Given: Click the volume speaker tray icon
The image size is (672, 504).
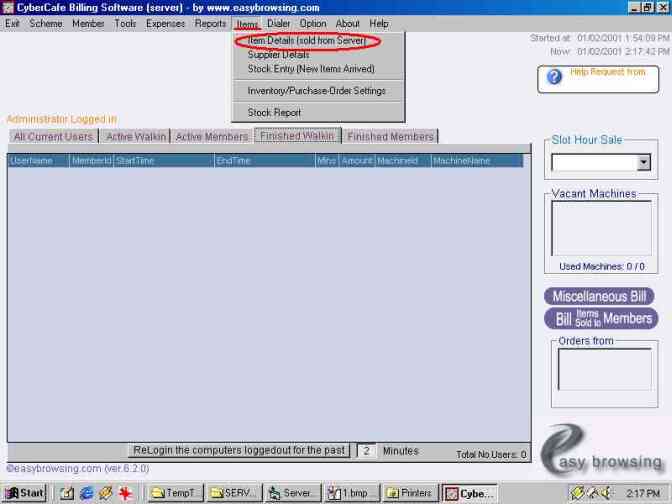Looking at the screenshot, I should pyautogui.click(x=609, y=493).
